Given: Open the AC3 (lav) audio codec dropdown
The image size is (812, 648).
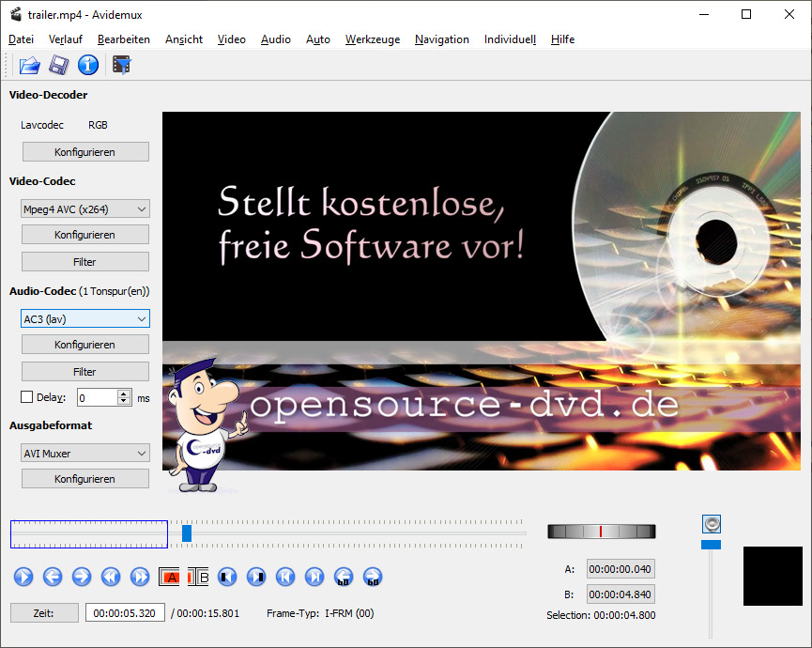Looking at the screenshot, I should click(84, 319).
